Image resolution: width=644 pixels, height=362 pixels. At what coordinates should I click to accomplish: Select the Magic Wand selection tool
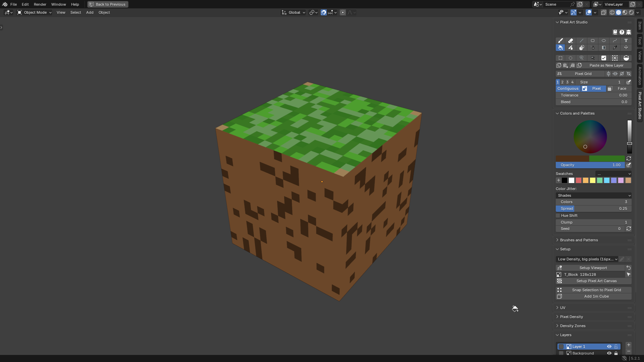click(x=593, y=58)
